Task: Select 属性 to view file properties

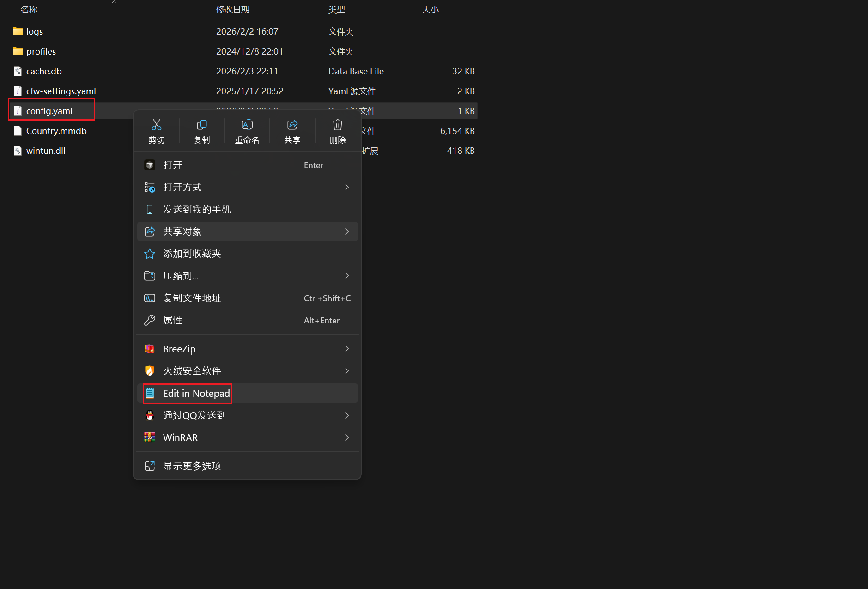Action: coord(173,320)
